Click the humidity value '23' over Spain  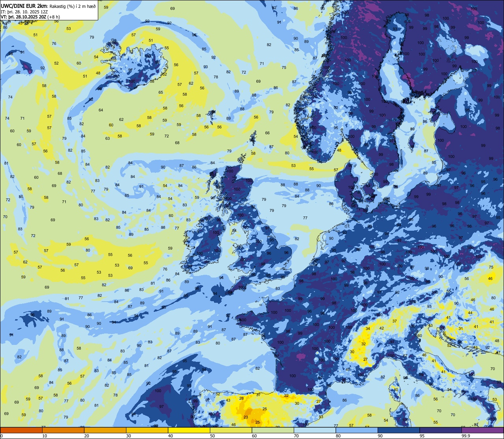(246, 417)
